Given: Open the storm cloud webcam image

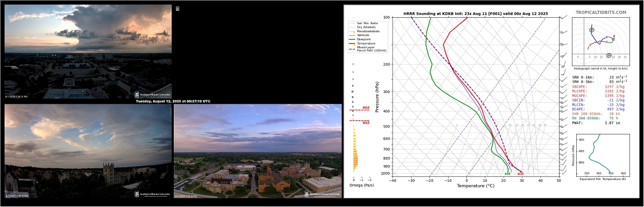Looking at the screenshot, I should point(88,52).
